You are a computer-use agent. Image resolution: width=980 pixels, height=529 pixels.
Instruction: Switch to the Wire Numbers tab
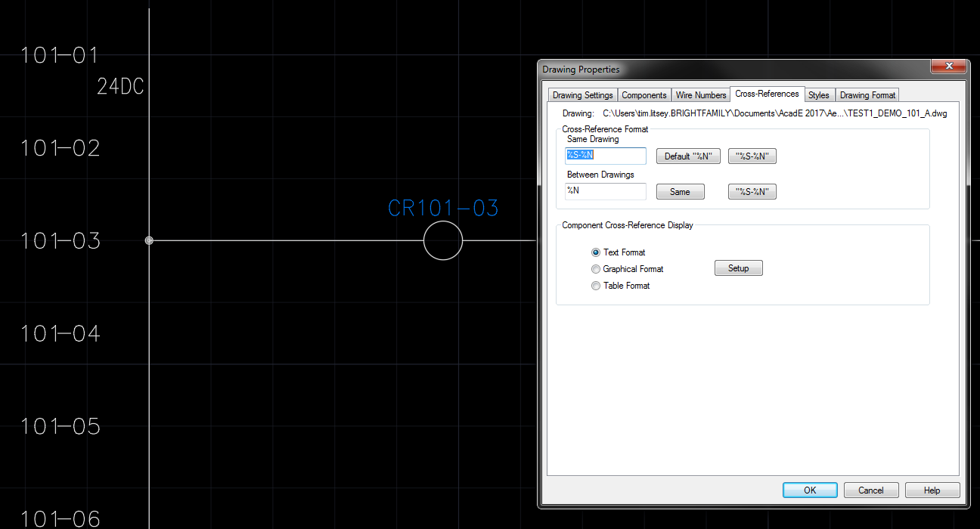click(x=700, y=94)
